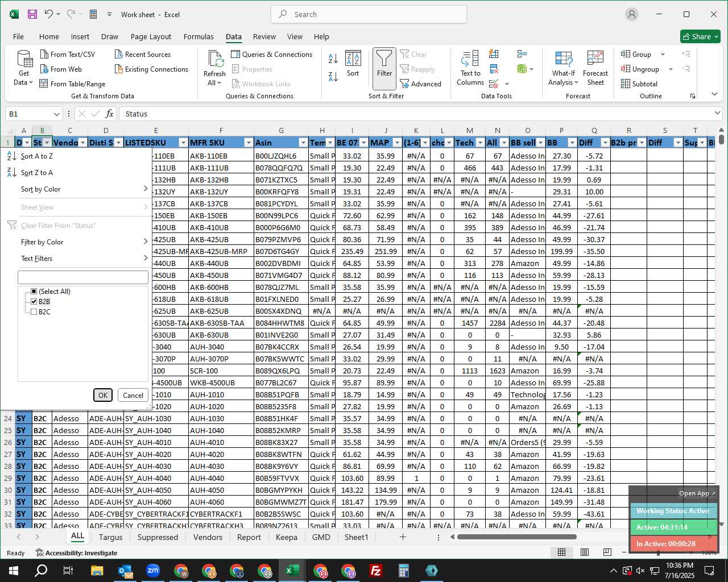Screen dimensions: 728x582
Task: Click OK in the filter menu
Action: click(103, 395)
